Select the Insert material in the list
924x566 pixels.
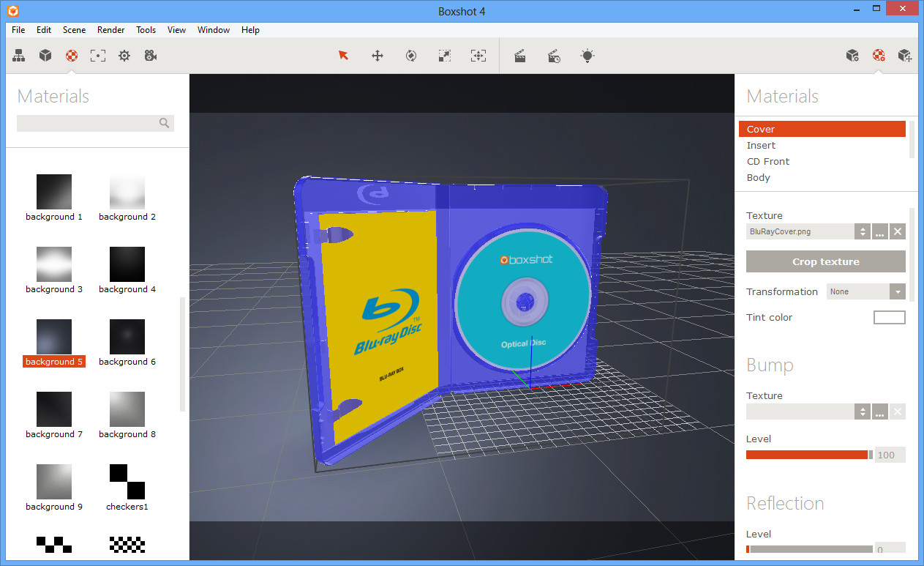[822, 145]
